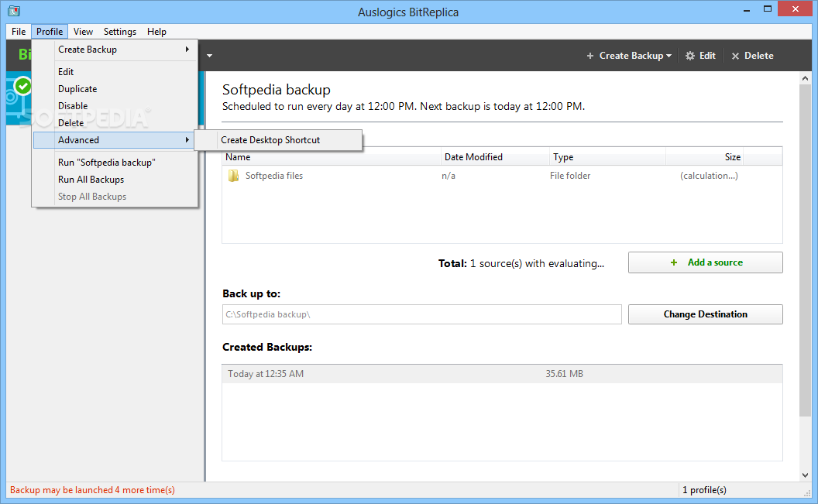Click the vertical scrollbar thumb
Viewport: 818px width, 504px height.
click(805, 251)
